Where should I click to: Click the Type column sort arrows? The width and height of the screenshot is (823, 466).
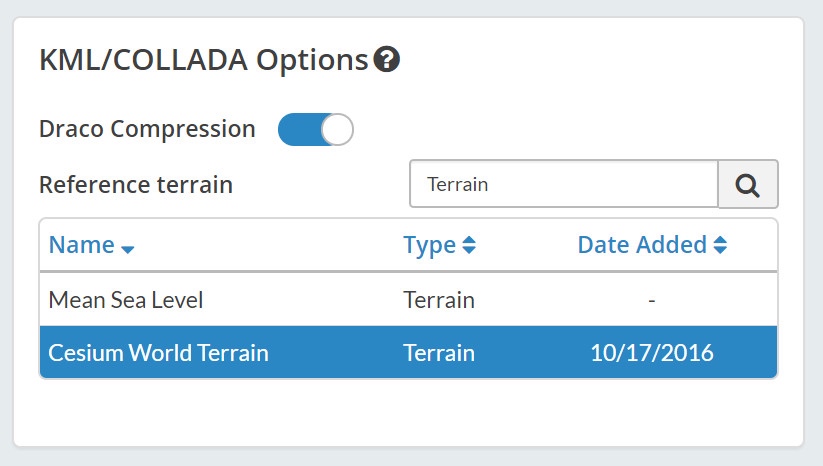point(469,246)
